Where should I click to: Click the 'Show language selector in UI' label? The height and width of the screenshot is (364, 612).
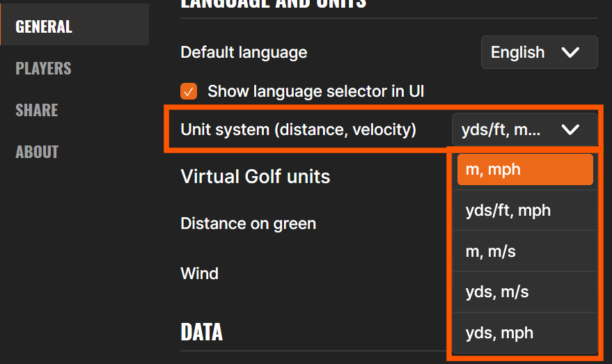(315, 91)
